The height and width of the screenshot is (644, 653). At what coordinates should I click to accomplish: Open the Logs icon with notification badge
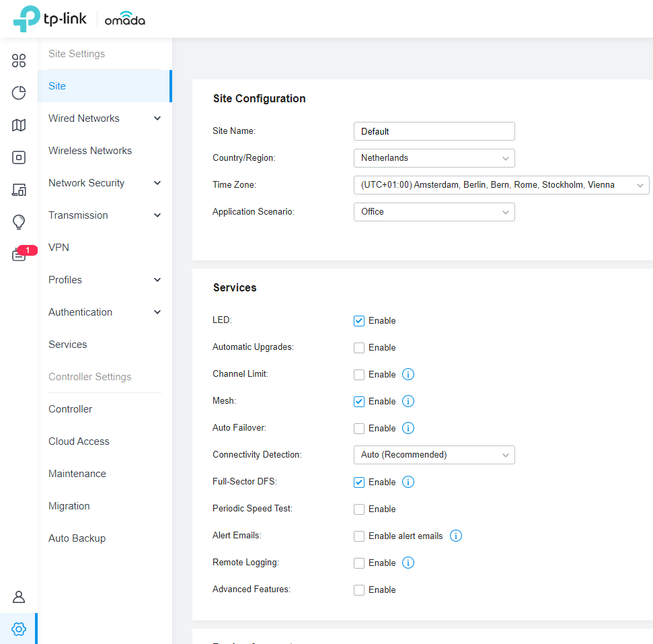click(19, 255)
